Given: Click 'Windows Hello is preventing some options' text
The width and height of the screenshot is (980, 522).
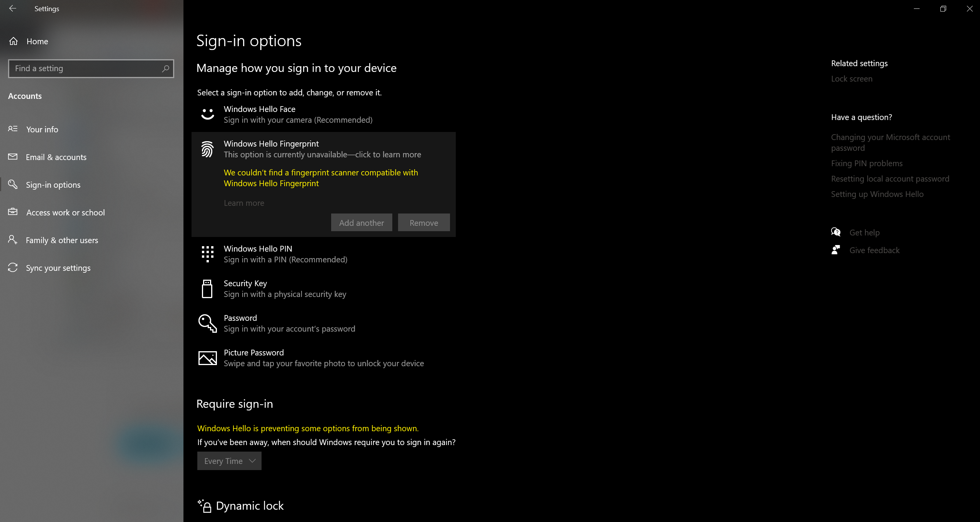Looking at the screenshot, I should (x=308, y=428).
